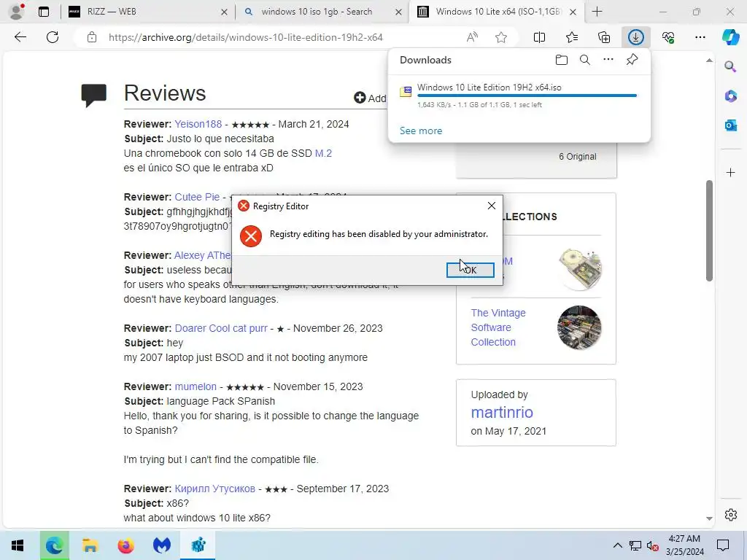Open Outlook in the sidebar
Image resolution: width=747 pixels, height=560 pixels.
click(730, 125)
